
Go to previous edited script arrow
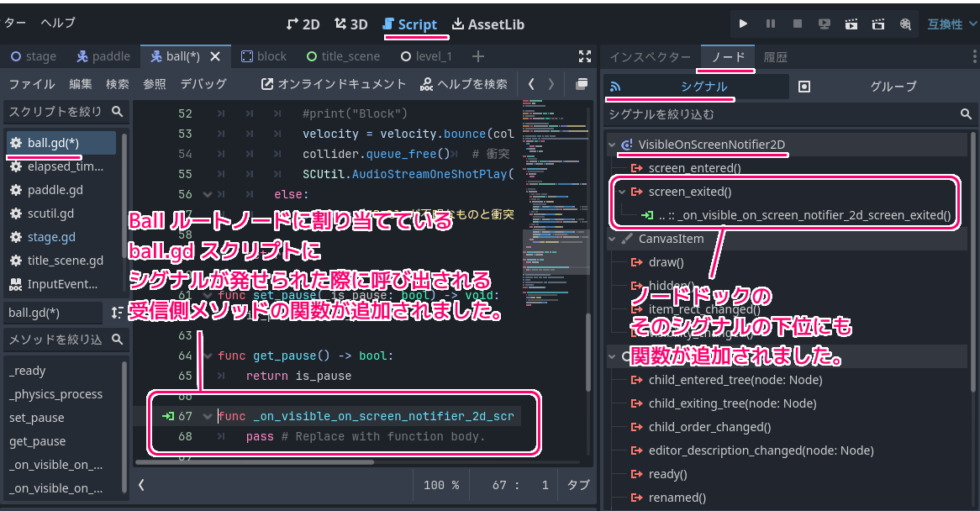531,84
